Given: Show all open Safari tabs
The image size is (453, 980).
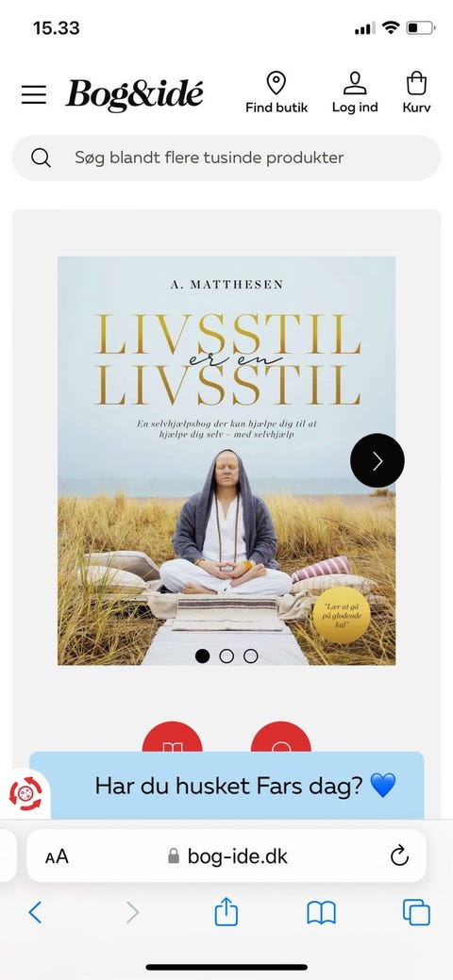Looking at the screenshot, I should coord(417,912).
